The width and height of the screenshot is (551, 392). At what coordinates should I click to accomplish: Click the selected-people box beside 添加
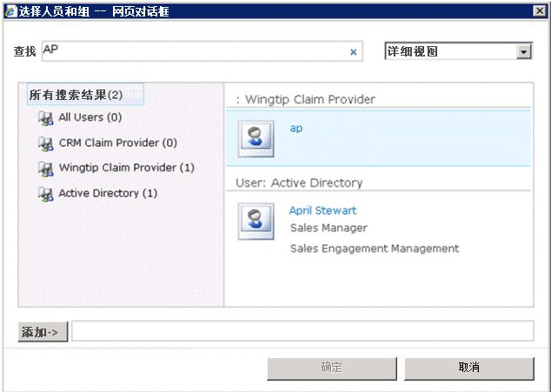pyautogui.click(x=302, y=331)
